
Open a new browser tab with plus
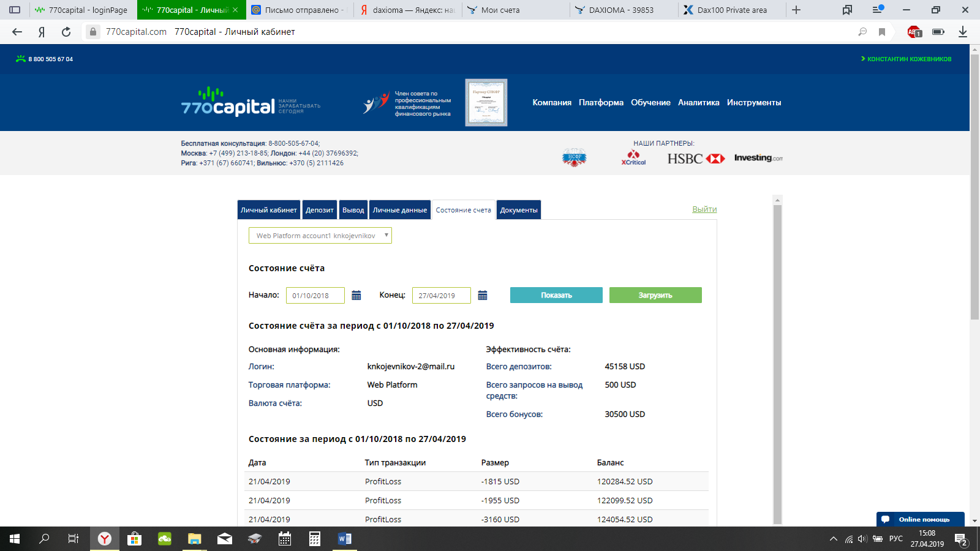pyautogui.click(x=796, y=10)
